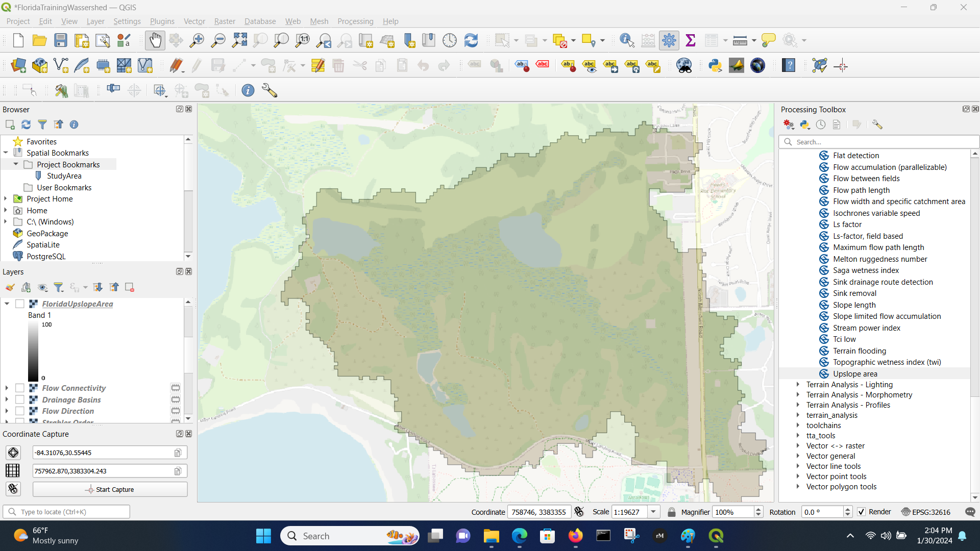Click the Statistical Summary sigma icon

click(691, 40)
